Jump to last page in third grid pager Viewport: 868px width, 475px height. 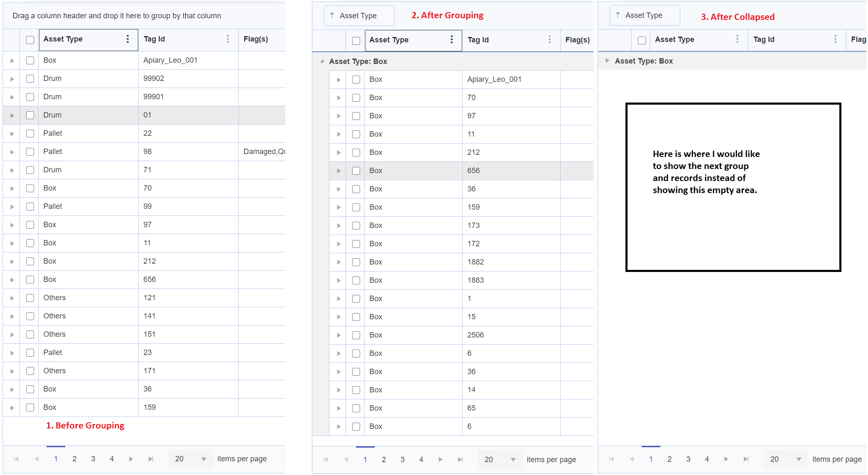tap(746, 459)
